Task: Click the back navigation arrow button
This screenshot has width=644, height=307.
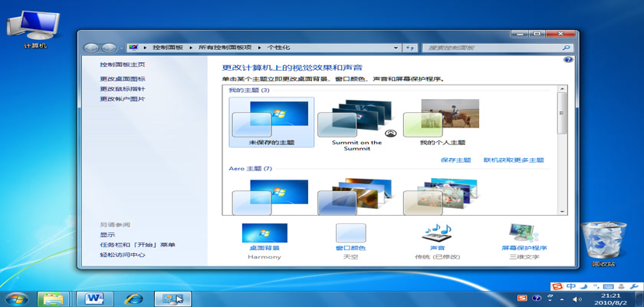Action: [91, 48]
